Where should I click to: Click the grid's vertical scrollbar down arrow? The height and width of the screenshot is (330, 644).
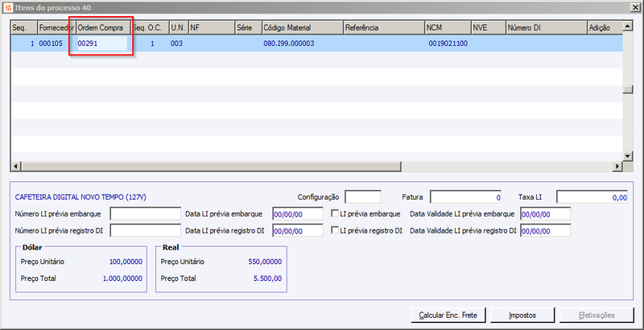pyautogui.click(x=627, y=156)
